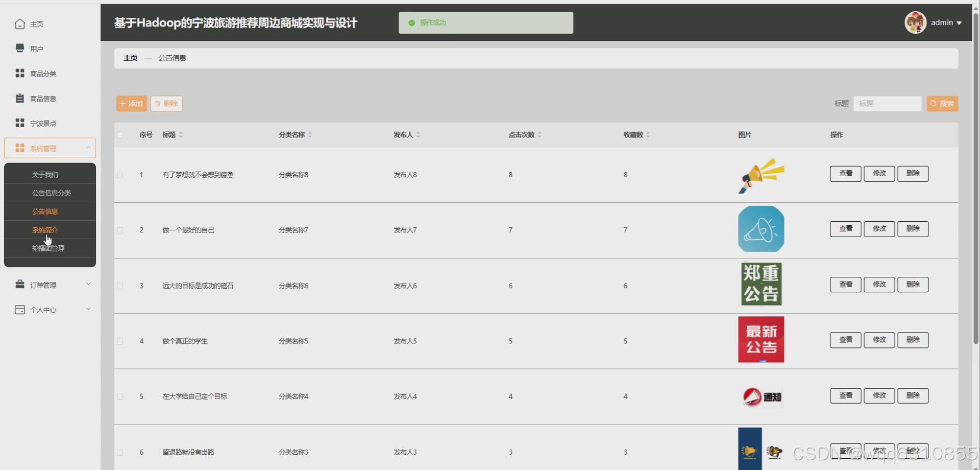Click the 主页 breadcrumb link
This screenshot has width=980, height=470.
point(131,58)
